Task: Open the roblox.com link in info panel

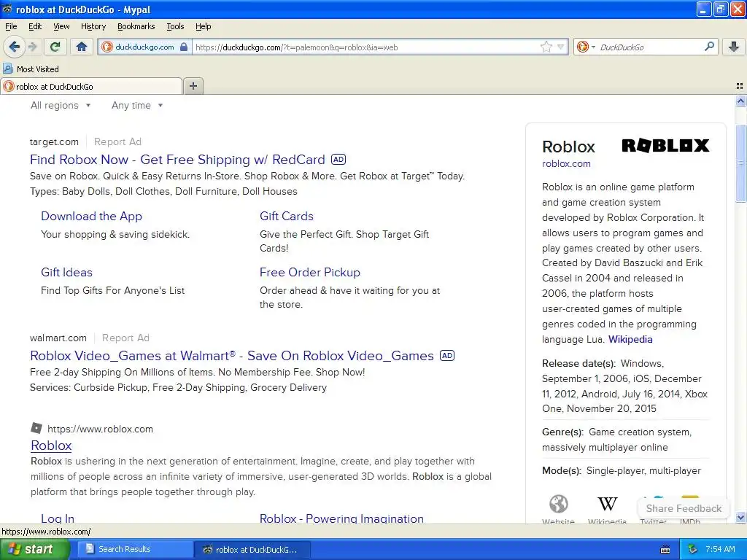Action: [x=566, y=163]
